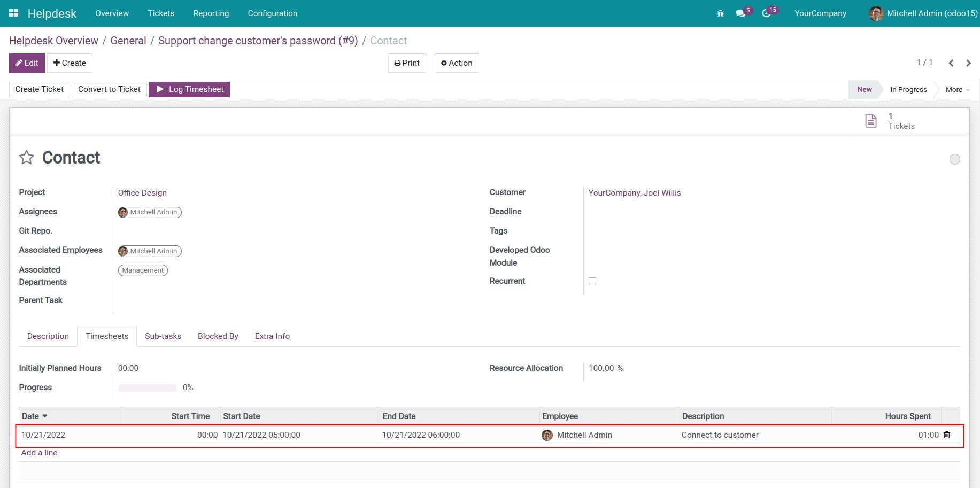
Task: Open the apps grid menu
Action: (13, 13)
